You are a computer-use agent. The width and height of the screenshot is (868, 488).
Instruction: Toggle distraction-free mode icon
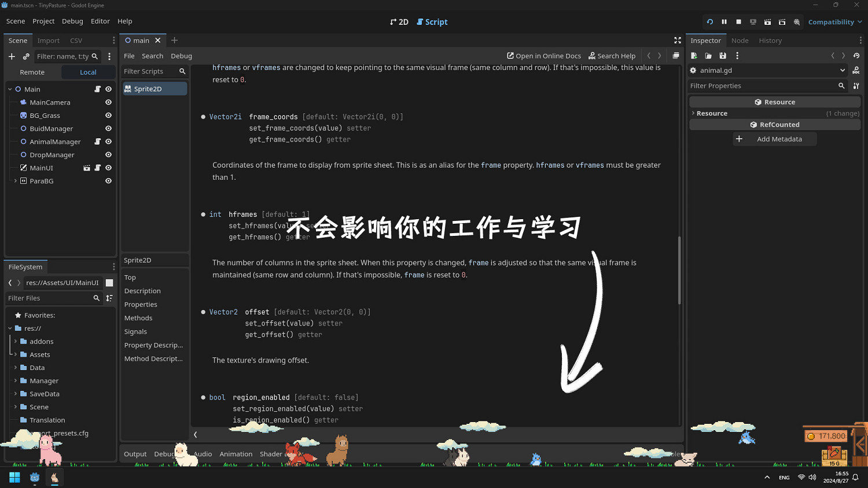pos(678,40)
